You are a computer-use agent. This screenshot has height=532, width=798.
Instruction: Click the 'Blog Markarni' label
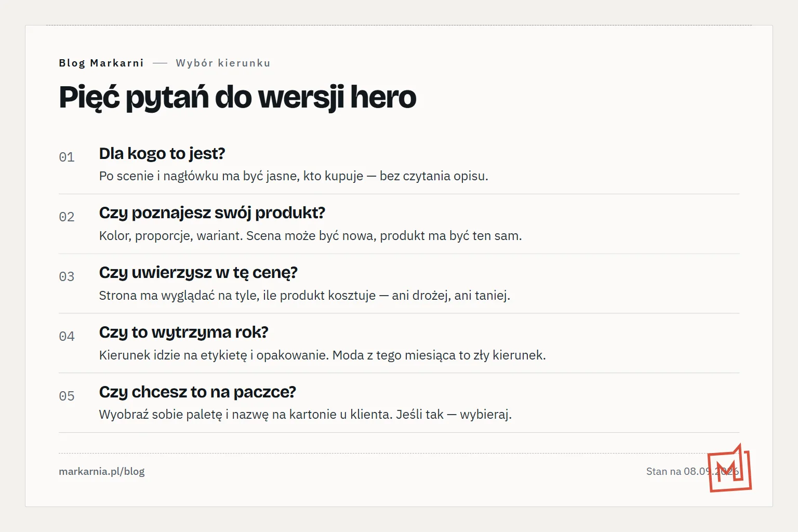click(x=101, y=63)
